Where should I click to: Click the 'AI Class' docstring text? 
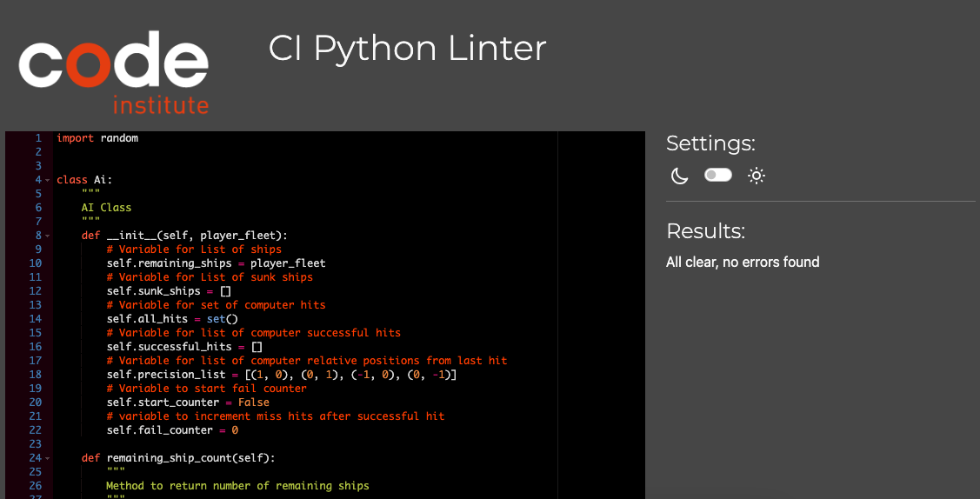pos(106,208)
